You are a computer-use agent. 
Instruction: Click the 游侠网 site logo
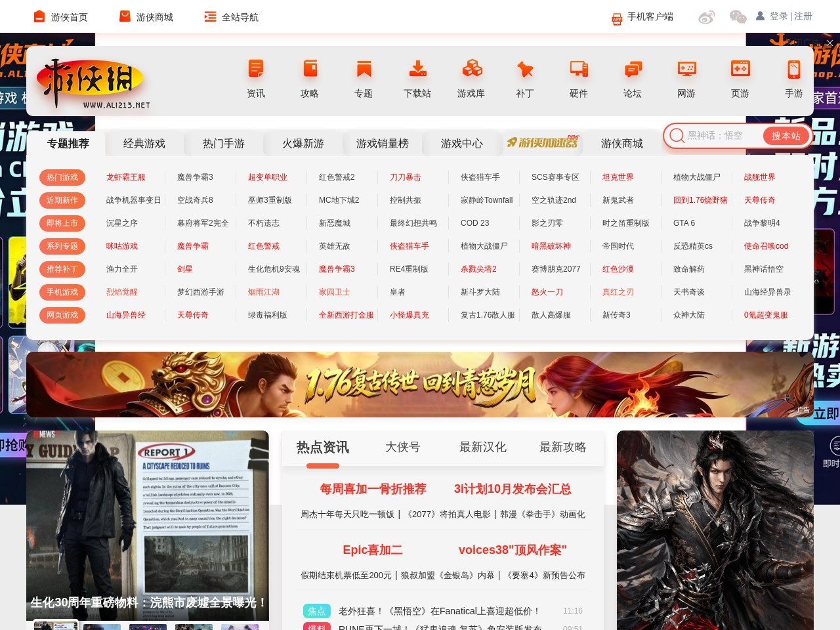[93, 83]
